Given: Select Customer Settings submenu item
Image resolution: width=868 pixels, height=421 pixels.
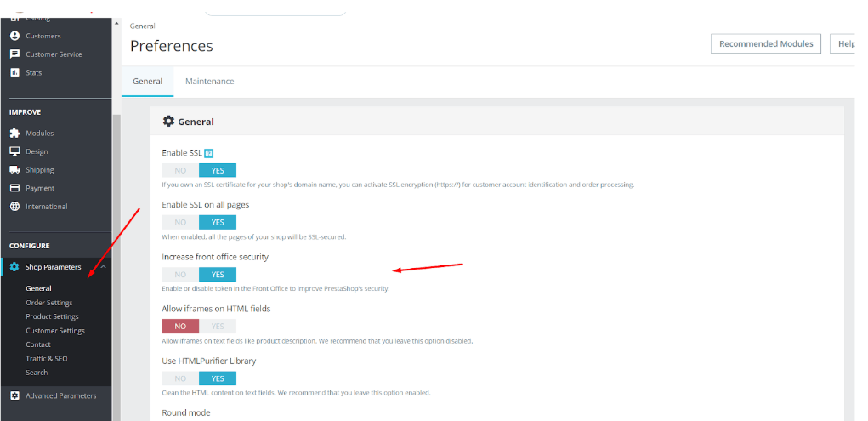Looking at the screenshot, I should [55, 330].
